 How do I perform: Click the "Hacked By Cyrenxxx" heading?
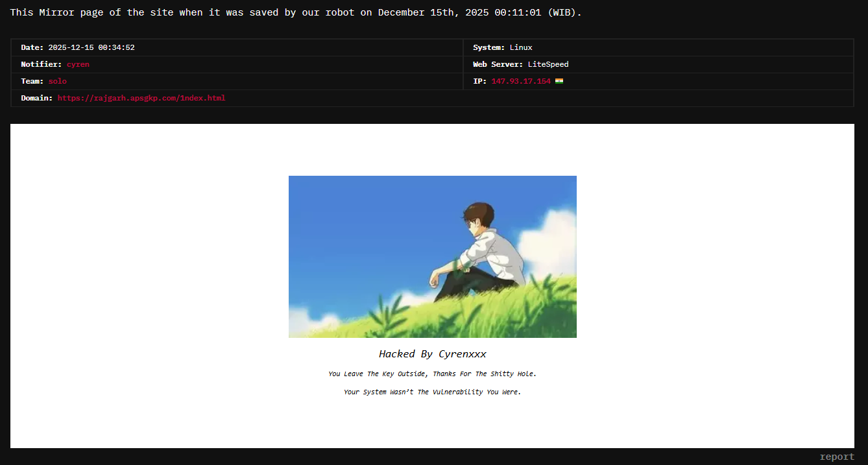pyautogui.click(x=432, y=353)
